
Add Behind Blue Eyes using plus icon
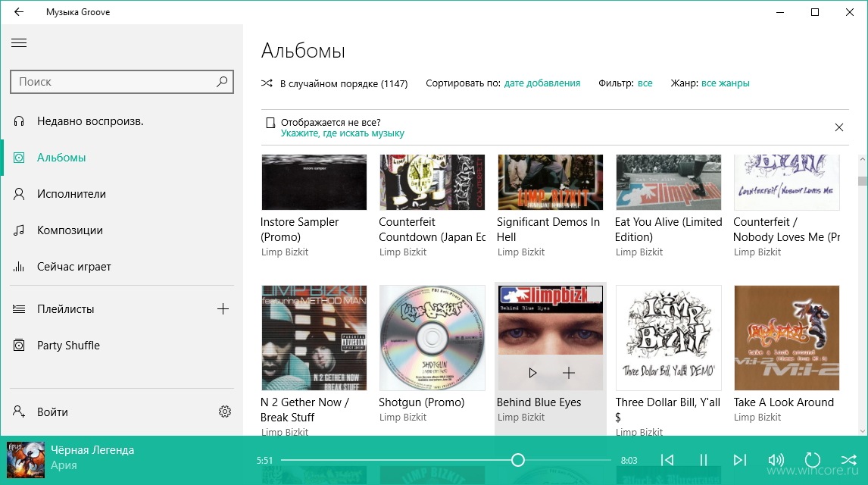(569, 373)
